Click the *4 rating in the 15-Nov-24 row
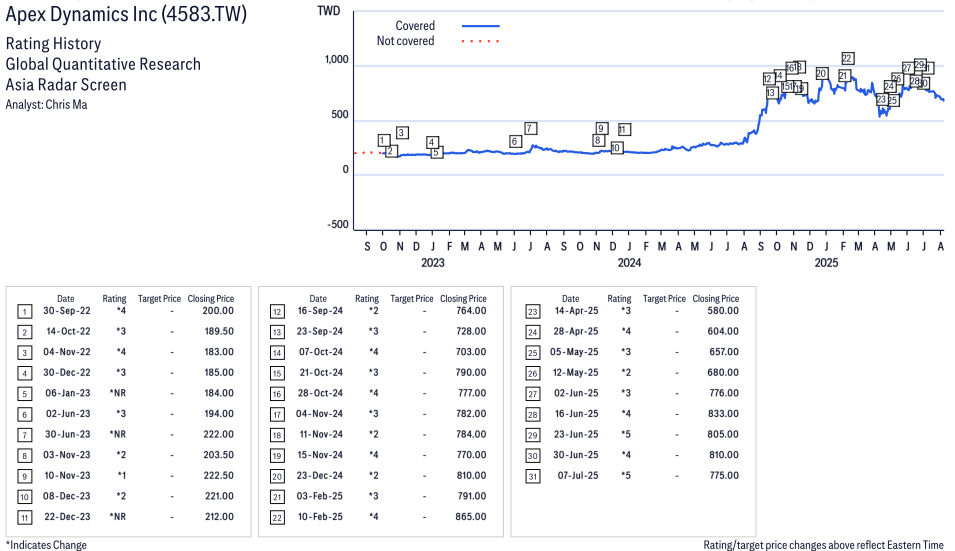955x551 pixels. pos(373,455)
